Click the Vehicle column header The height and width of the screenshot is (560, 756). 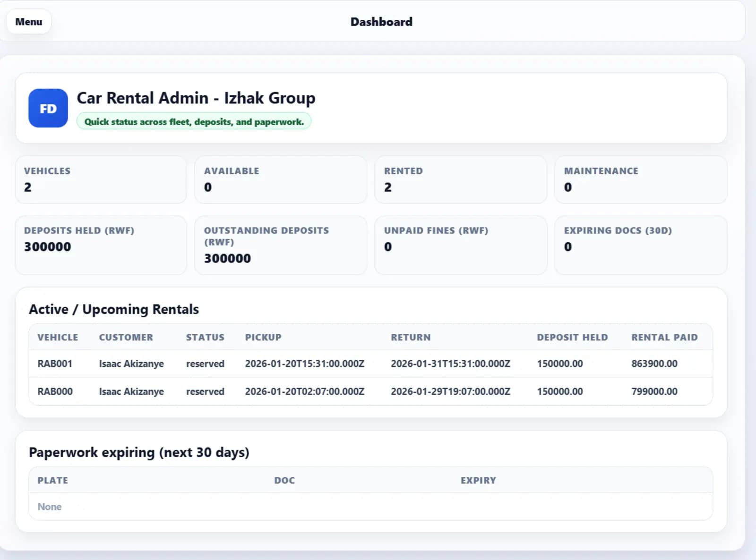pyautogui.click(x=58, y=337)
